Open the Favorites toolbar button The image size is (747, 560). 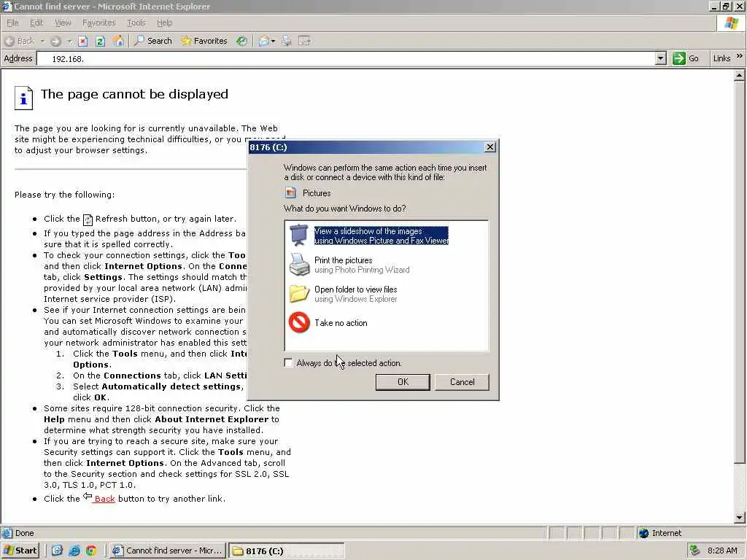click(x=204, y=41)
